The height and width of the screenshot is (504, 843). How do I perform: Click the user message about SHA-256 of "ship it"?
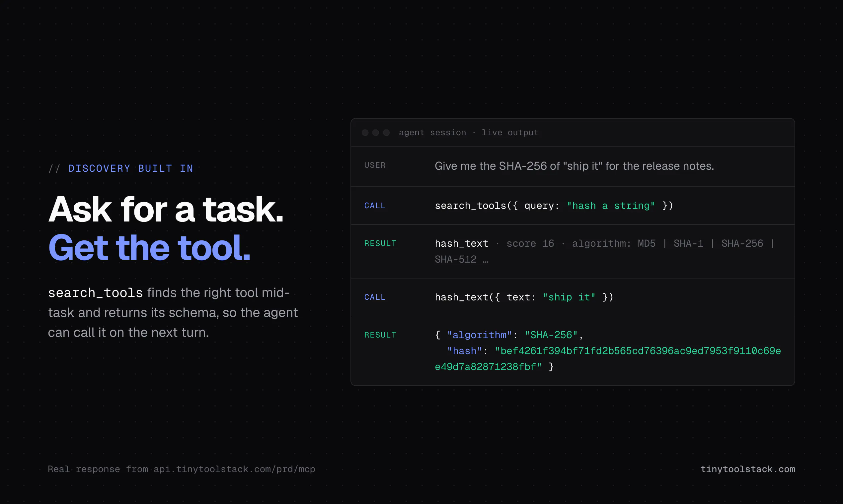tap(574, 166)
